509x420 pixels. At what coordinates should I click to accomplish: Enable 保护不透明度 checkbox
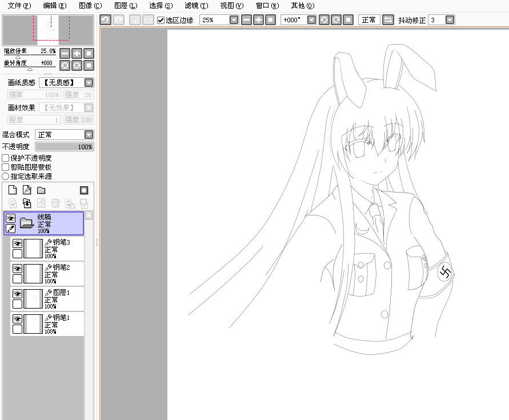tap(5, 158)
